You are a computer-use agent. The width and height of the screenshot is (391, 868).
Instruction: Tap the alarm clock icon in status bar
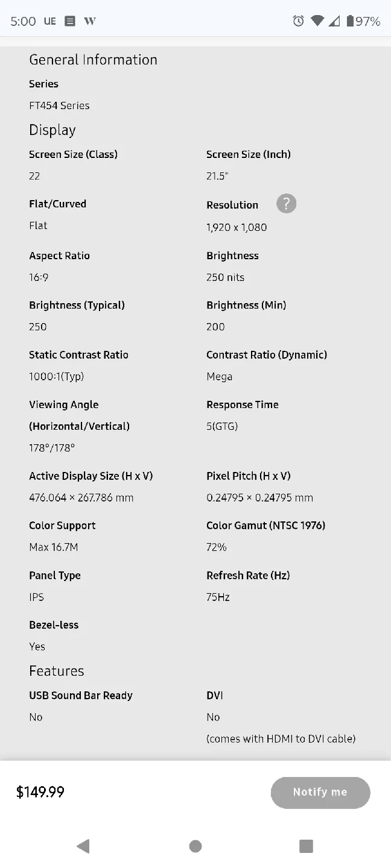click(297, 20)
